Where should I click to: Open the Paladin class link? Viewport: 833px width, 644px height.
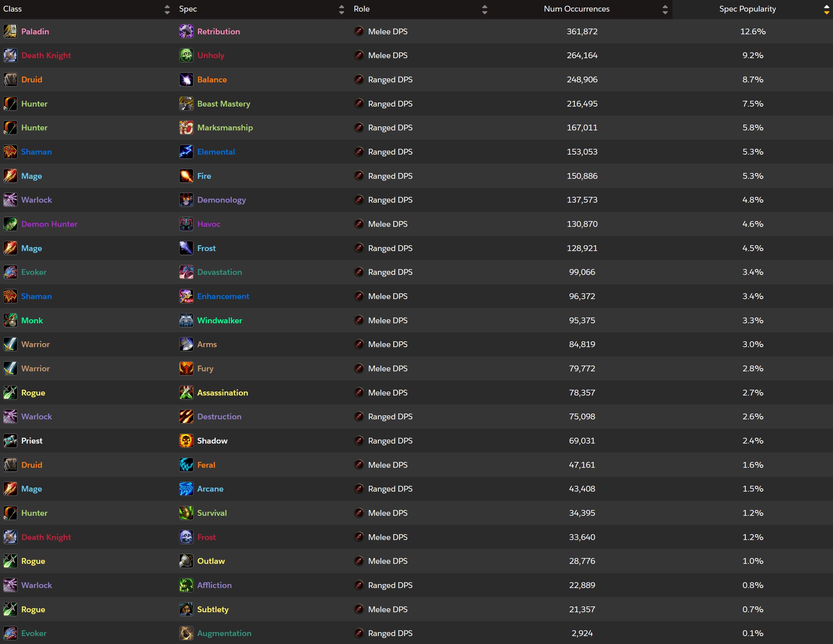pos(35,32)
